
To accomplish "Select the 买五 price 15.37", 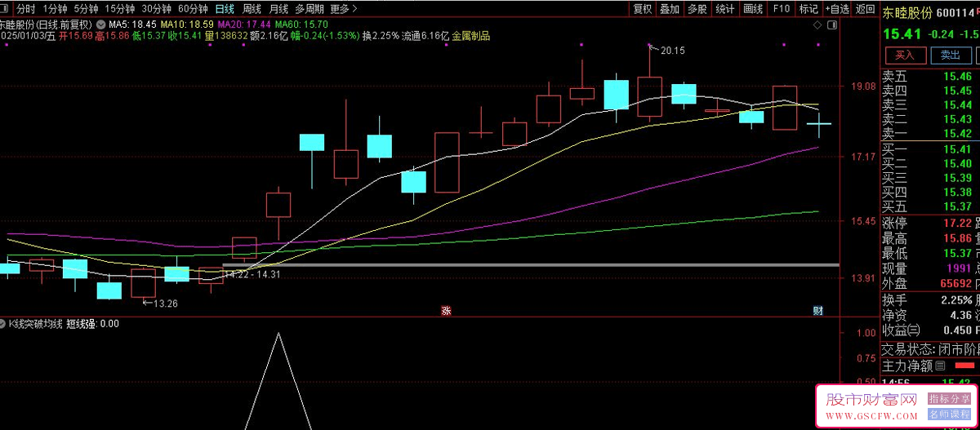I will pyautogui.click(x=958, y=207).
